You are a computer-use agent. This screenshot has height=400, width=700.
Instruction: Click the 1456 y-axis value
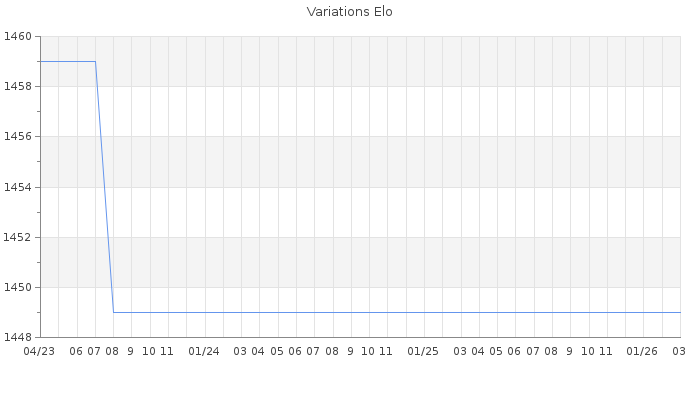coord(19,137)
